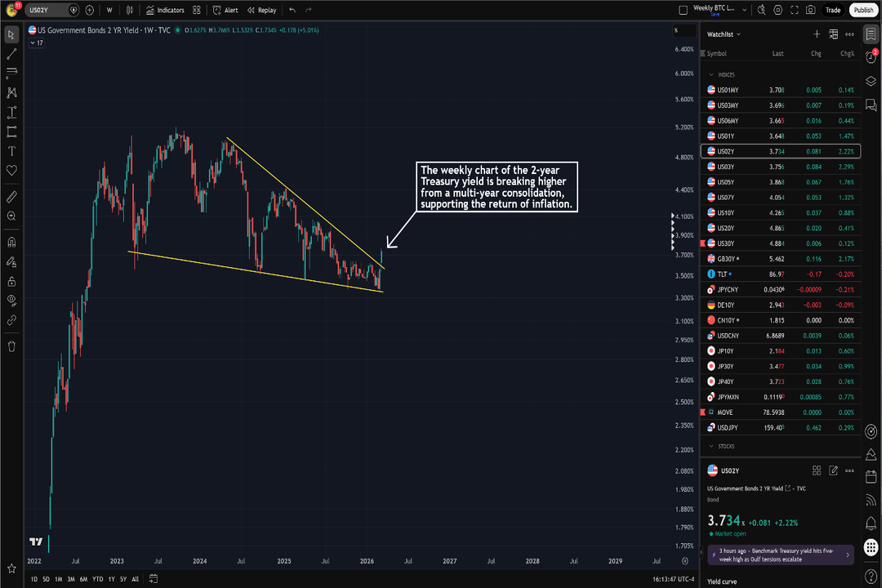Viewport: 882px width, 588px height.
Task: Open the alerts clock icon in right sidebar
Action: pyautogui.click(x=871, y=57)
